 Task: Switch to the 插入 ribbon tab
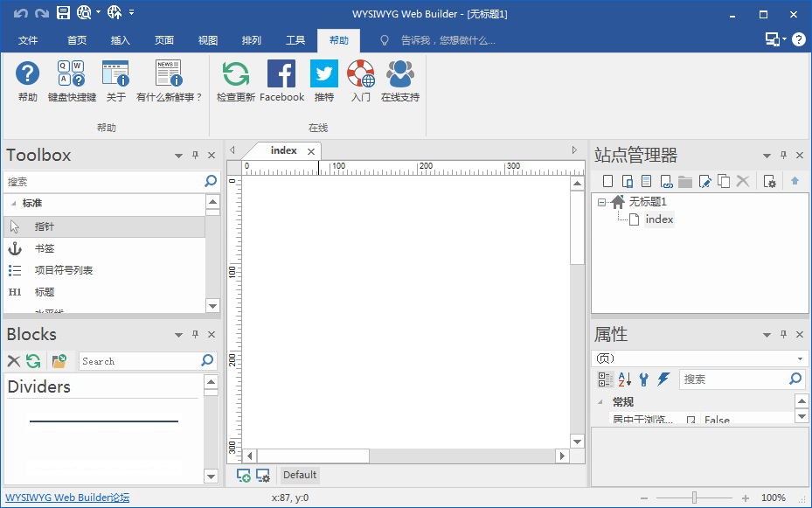pos(120,39)
